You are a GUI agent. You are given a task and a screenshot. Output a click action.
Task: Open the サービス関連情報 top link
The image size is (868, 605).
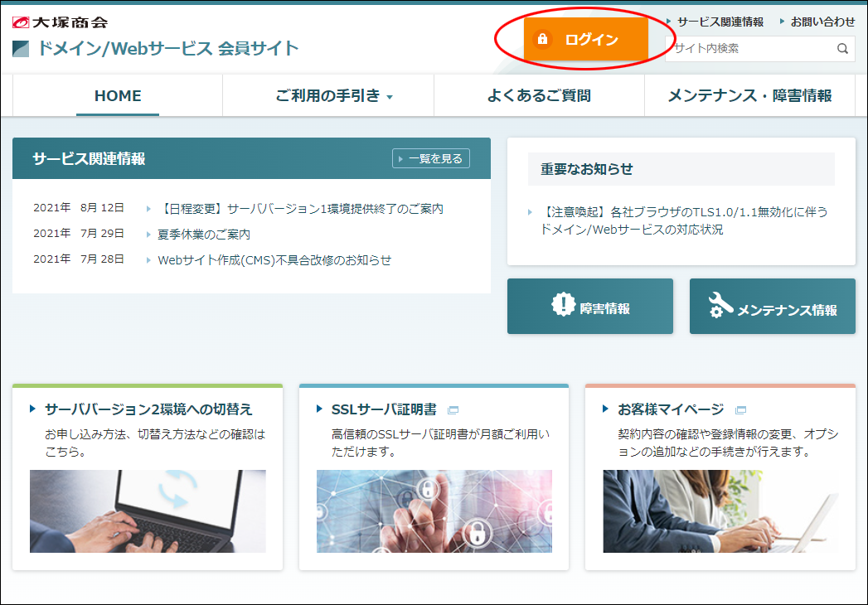click(x=720, y=22)
